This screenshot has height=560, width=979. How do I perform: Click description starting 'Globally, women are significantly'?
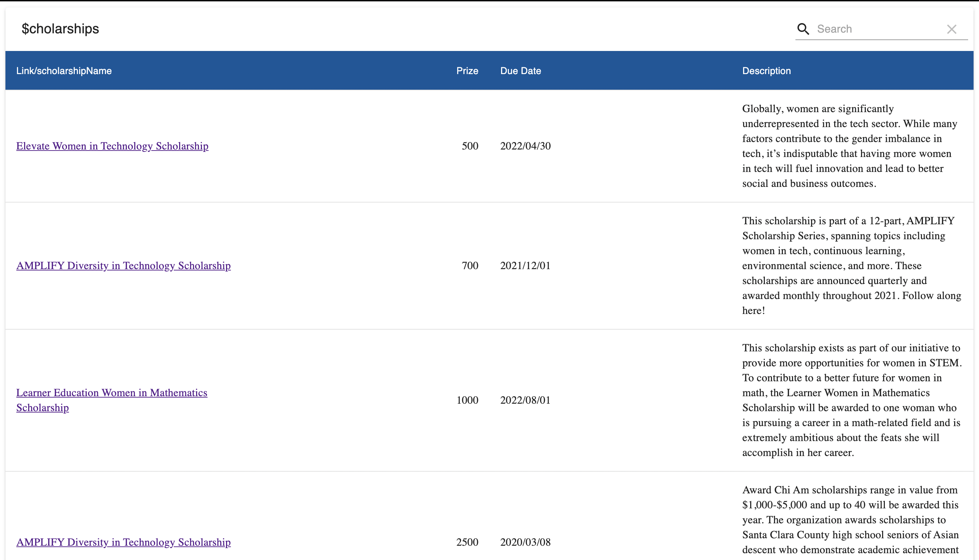click(x=849, y=146)
